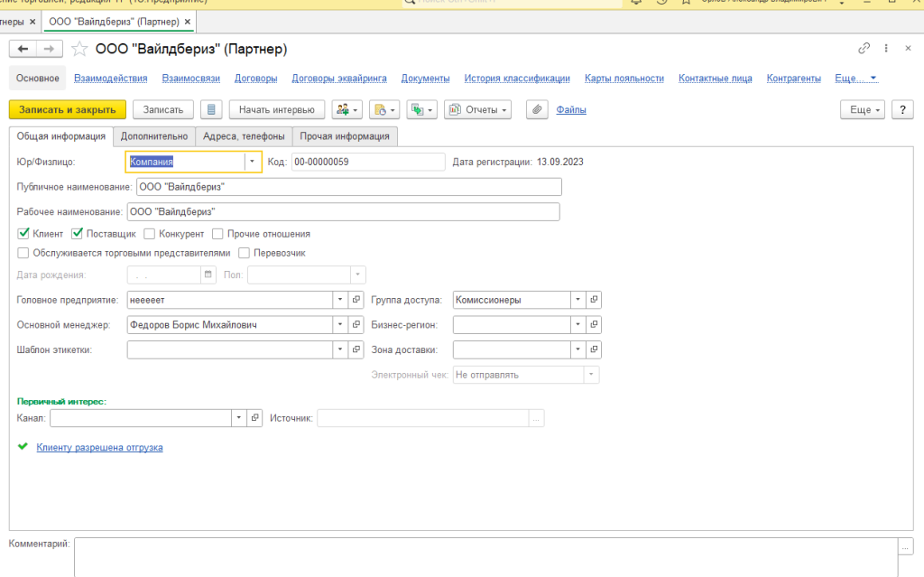
Task: Open help with the question mark button
Action: point(902,110)
